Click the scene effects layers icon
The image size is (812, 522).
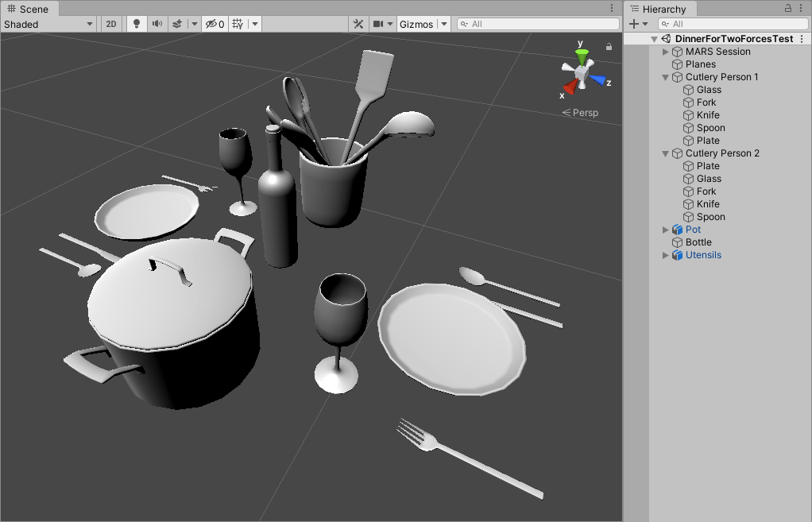(x=178, y=24)
